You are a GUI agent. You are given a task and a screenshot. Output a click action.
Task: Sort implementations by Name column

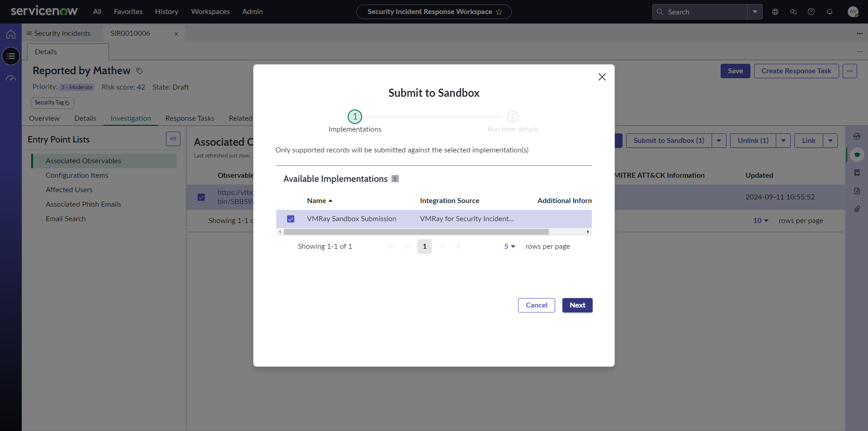coord(320,201)
